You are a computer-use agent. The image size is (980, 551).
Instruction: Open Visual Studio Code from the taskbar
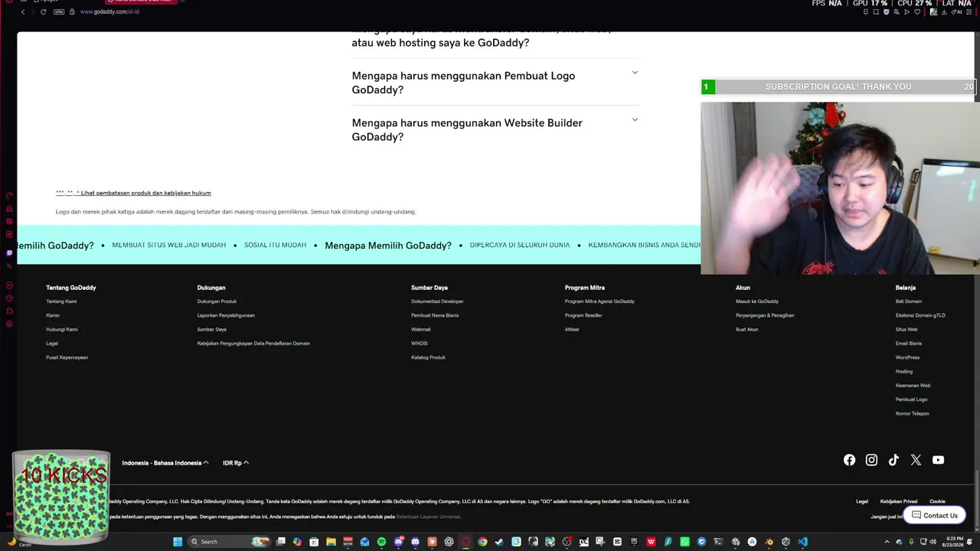(x=802, y=542)
